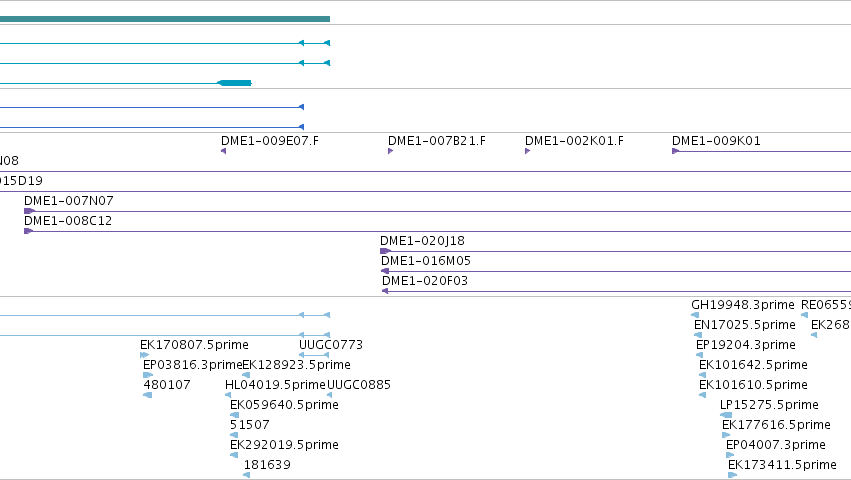This screenshot has height=480, width=851.
Task: Click the blue arrow glyph under 181639
Action: click(246, 475)
